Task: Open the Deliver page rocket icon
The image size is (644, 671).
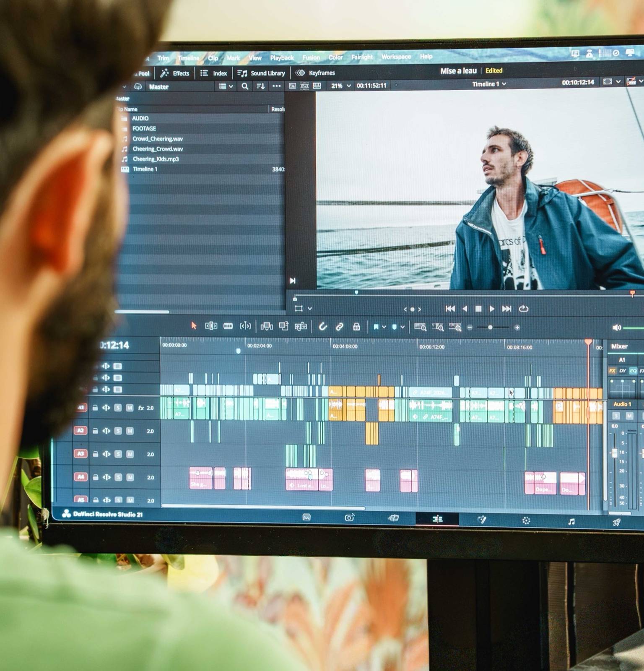Action: [x=616, y=522]
